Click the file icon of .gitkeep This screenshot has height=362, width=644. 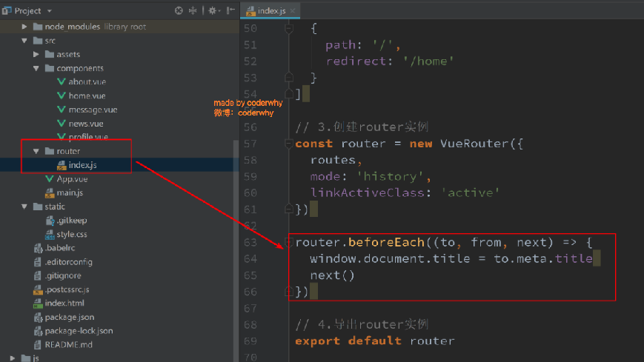pyautogui.click(x=50, y=221)
